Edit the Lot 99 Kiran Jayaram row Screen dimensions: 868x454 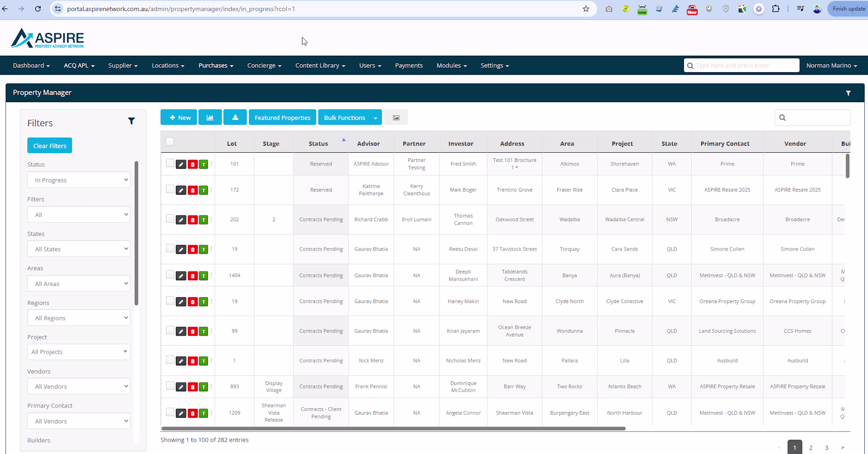[181, 331]
